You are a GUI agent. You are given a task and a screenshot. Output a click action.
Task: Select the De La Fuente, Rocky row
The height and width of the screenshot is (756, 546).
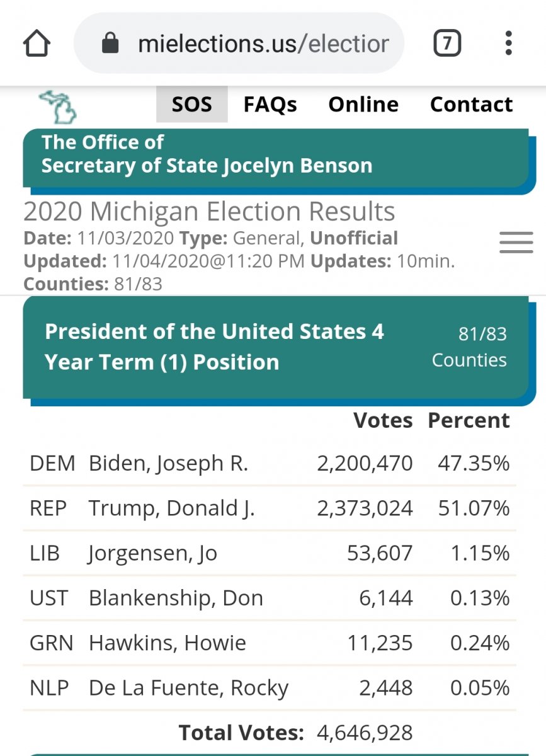[270, 688]
